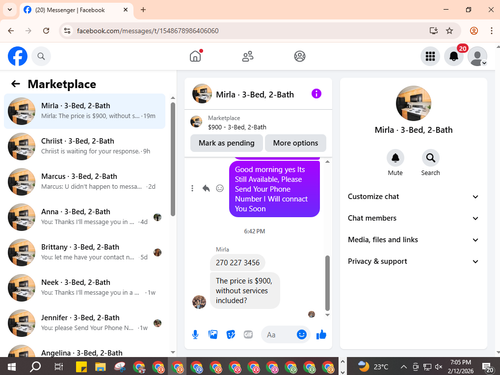
Task: Send a thumbs-up like
Action: [x=321, y=334]
